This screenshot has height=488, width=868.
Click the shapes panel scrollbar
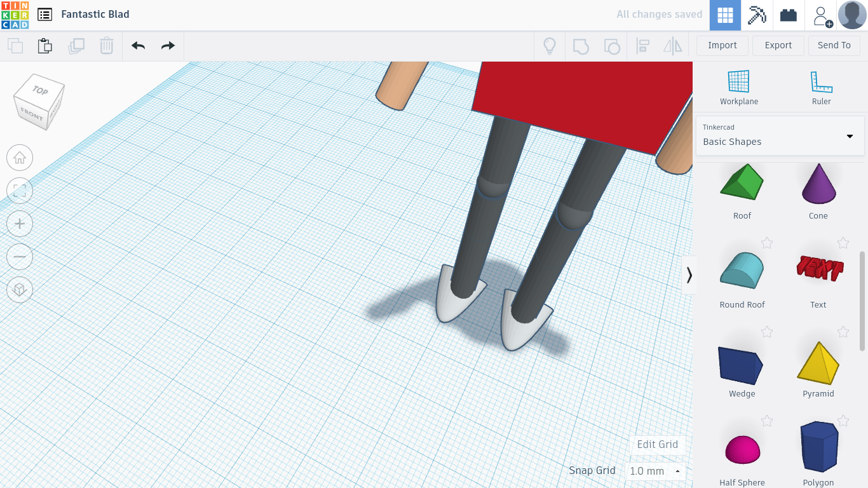tap(862, 301)
